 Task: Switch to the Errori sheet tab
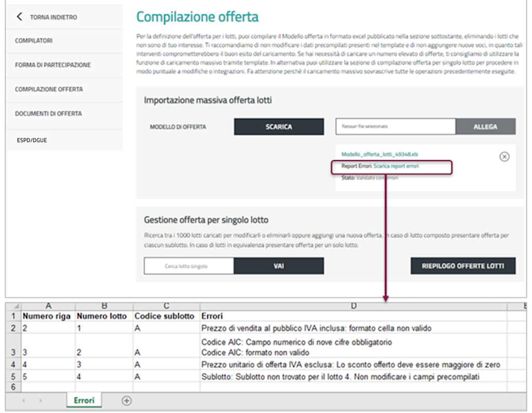click(x=83, y=401)
